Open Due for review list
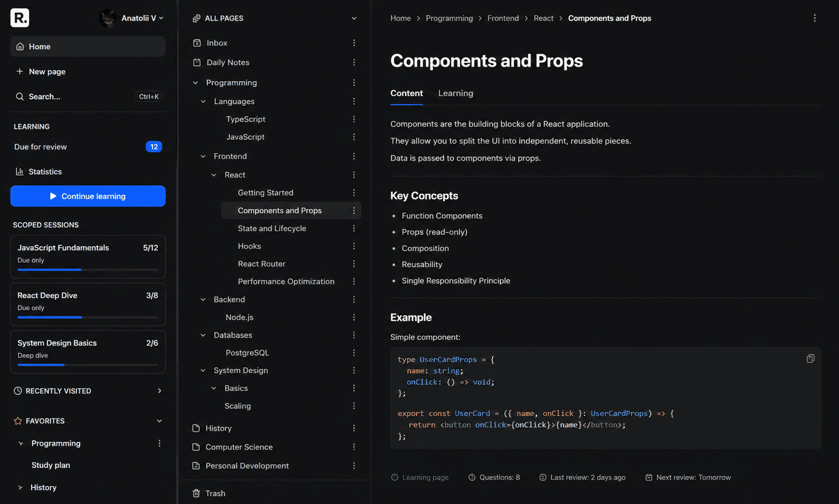 [x=88, y=147]
